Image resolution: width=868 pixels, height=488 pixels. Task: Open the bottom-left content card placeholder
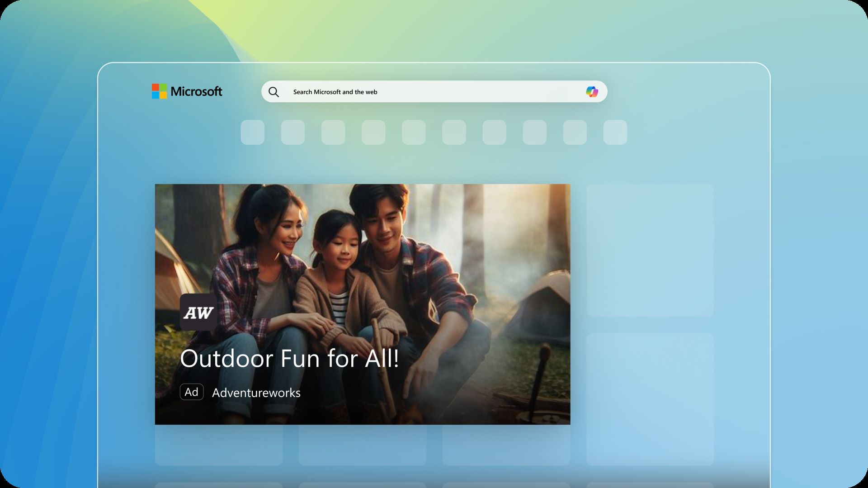[218, 445]
